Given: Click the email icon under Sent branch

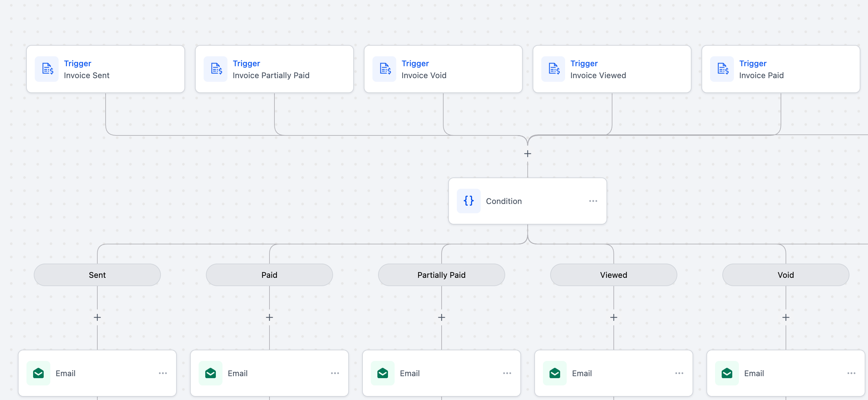Looking at the screenshot, I should [x=38, y=373].
